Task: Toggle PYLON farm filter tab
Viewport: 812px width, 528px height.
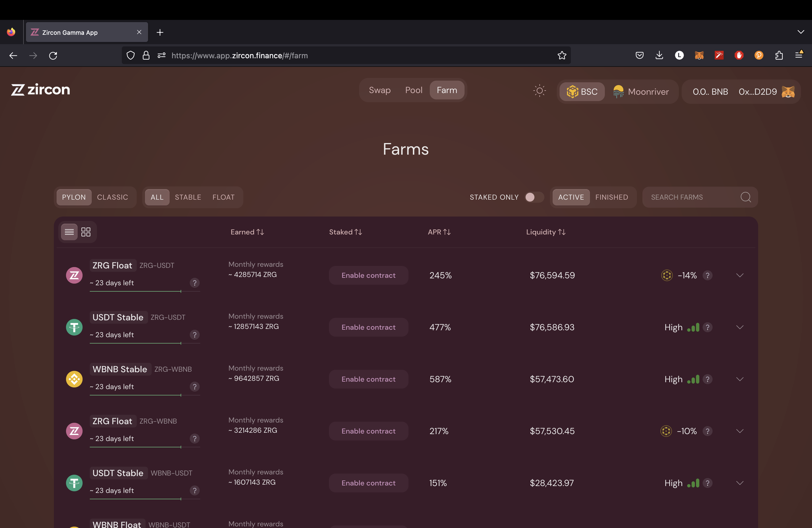Action: point(73,197)
